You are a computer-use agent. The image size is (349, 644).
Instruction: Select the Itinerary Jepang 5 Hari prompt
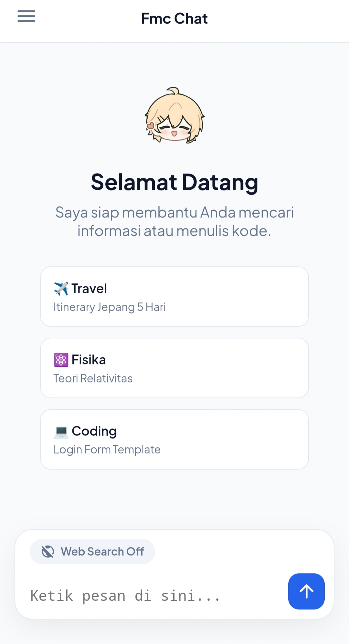click(110, 307)
